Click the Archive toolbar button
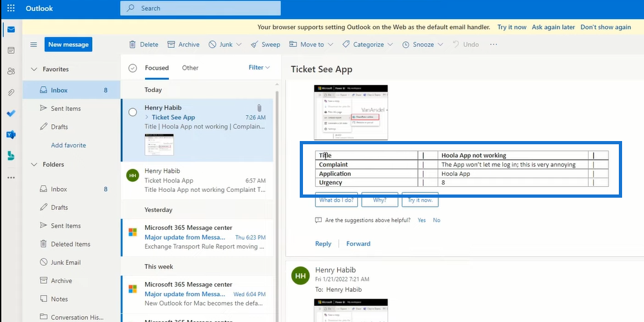Screen dimensions: 644x322 click(183, 44)
